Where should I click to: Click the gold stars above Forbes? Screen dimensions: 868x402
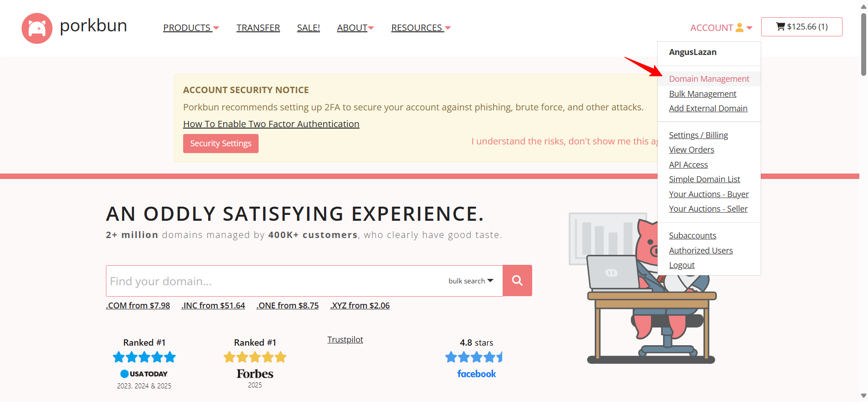[255, 357]
